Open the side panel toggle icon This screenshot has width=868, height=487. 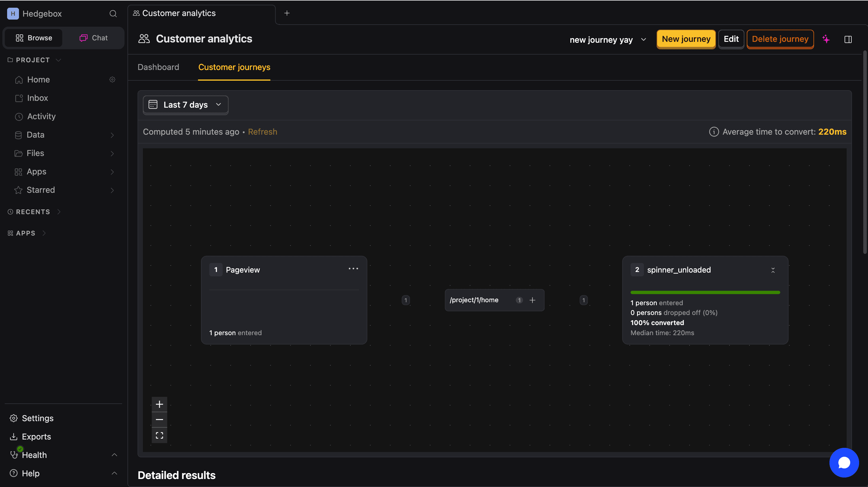pos(848,39)
